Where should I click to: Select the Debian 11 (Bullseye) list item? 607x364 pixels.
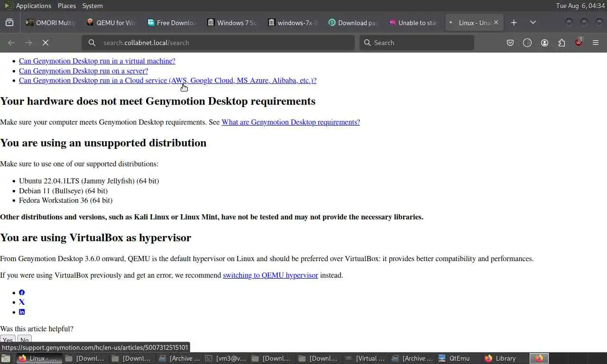63,191
